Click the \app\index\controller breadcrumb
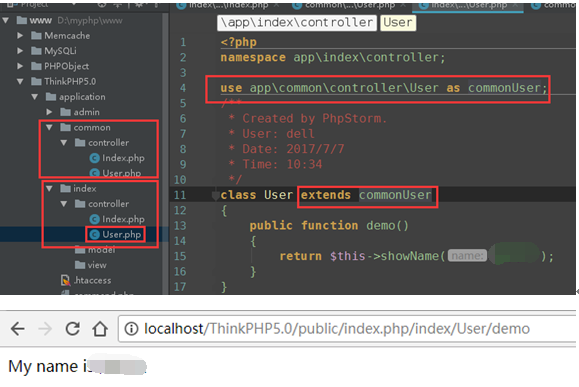The height and width of the screenshot is (387, 579). pyautogui.click(x=297, y=23)
